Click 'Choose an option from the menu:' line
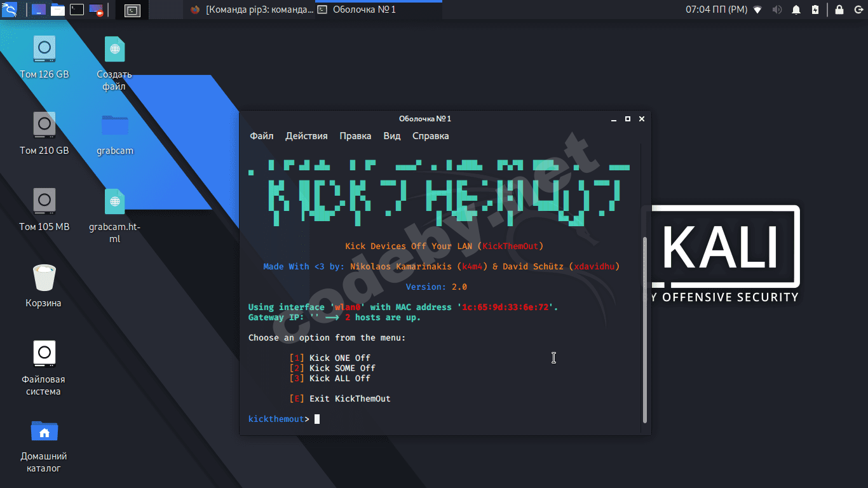Viewport: 868px width, 488px height. click(327, 337)
